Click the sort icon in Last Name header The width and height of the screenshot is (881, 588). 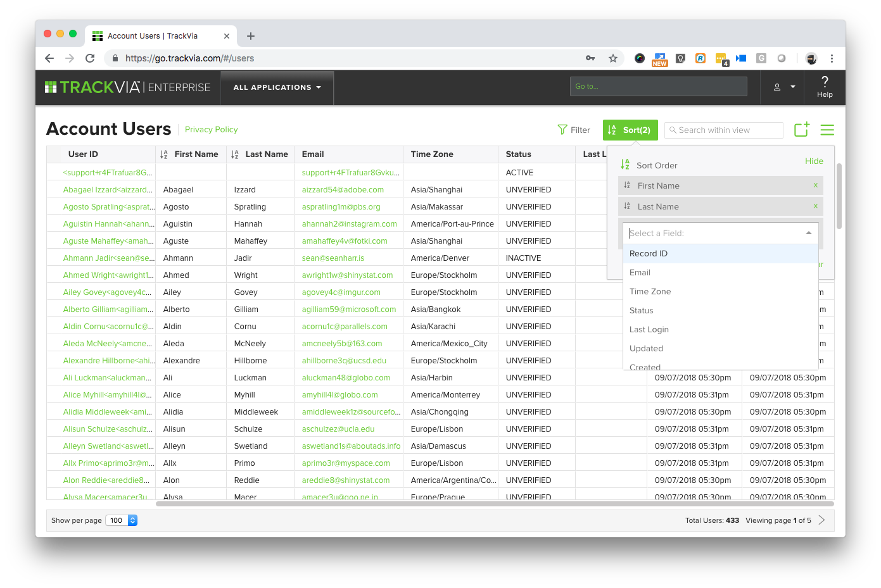click(235, 154)
